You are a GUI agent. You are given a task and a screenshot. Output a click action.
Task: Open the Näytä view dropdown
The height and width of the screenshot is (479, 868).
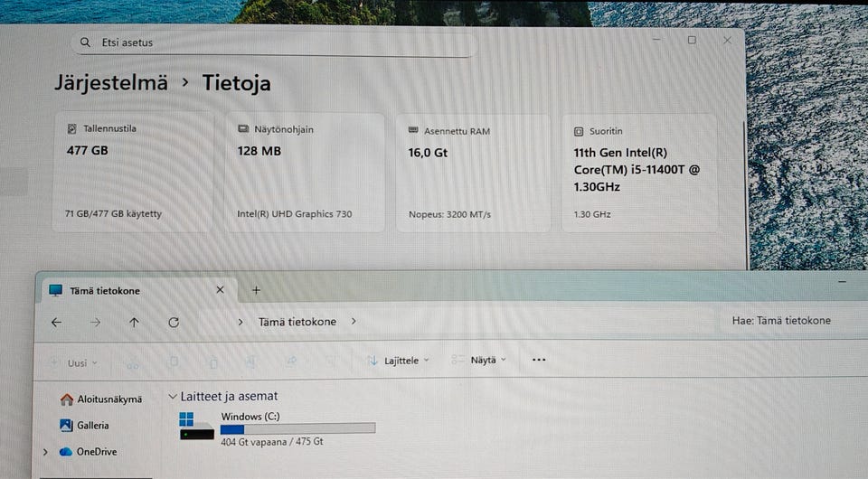point(479,360)
